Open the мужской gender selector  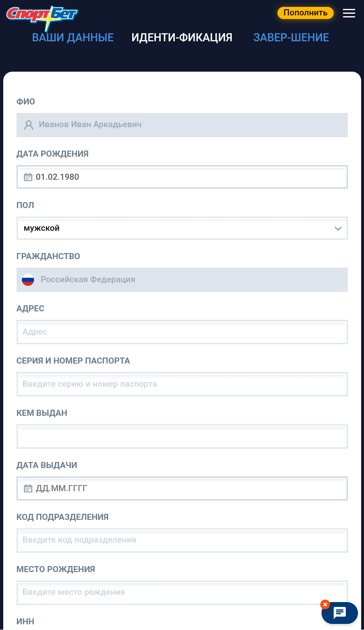point(178,228)
